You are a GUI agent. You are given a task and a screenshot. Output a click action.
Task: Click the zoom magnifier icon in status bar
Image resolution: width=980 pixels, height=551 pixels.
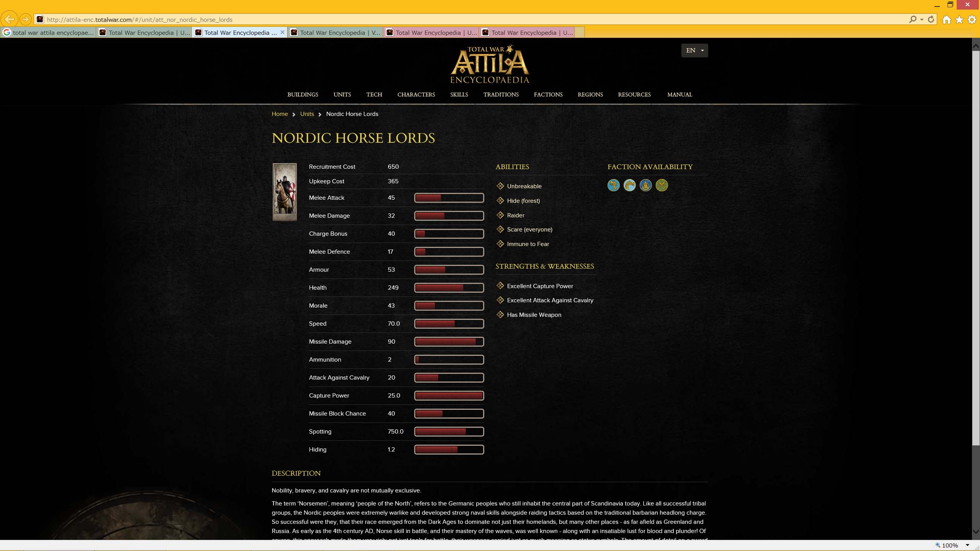coord(938,545)
